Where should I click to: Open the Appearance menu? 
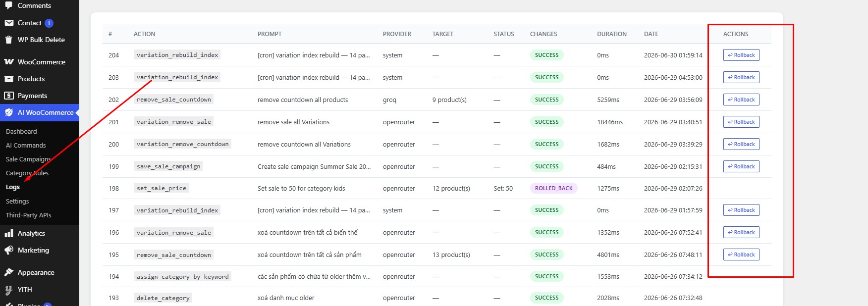click(36, 272)
